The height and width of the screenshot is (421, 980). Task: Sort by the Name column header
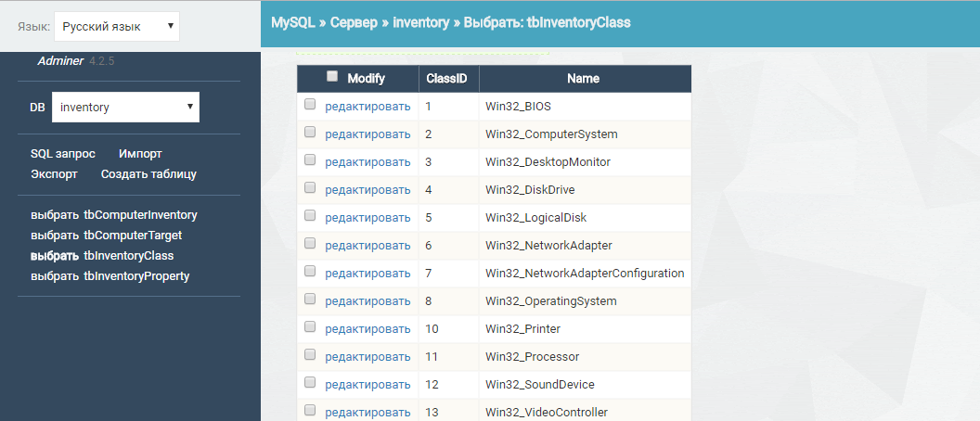coord(583,79)
